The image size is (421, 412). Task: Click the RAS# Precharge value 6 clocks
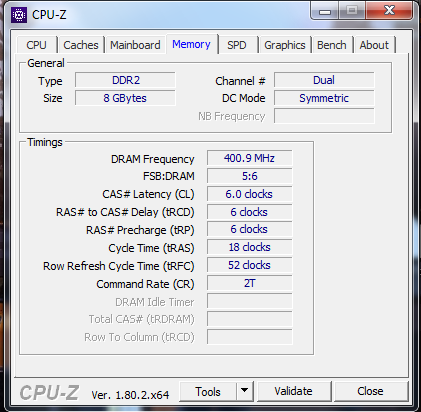249,229
